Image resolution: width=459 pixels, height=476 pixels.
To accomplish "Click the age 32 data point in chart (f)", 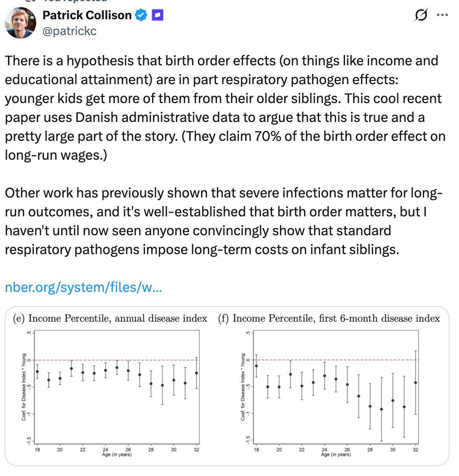I will 415,383.
